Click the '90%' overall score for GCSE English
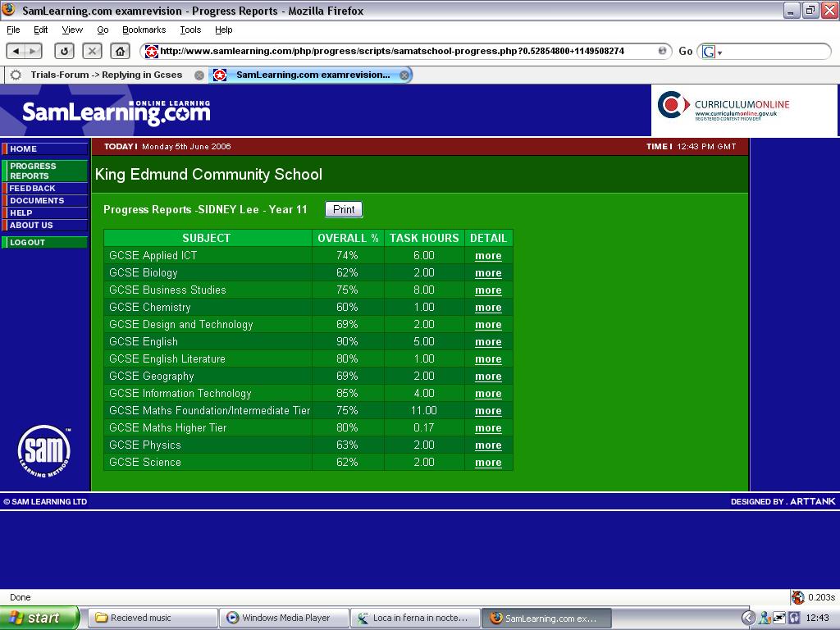The width and height of the screenshot is (840, 630). click(347, 342)
